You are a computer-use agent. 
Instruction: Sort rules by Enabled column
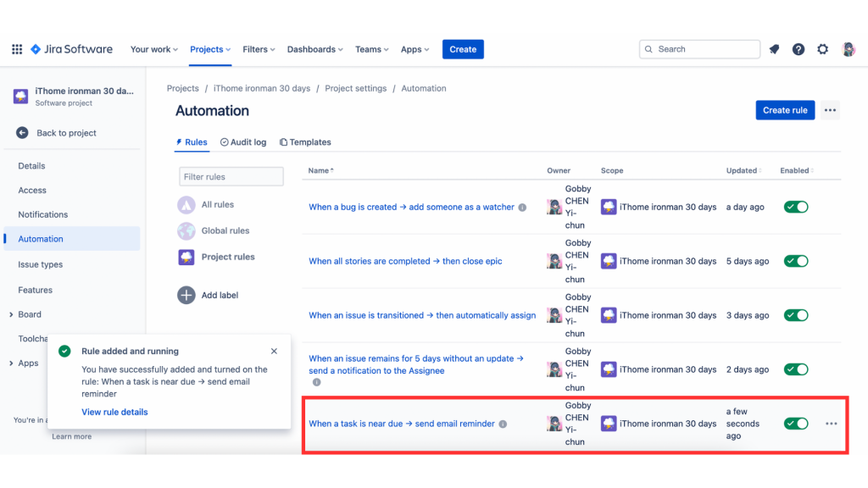pos(797,170)
